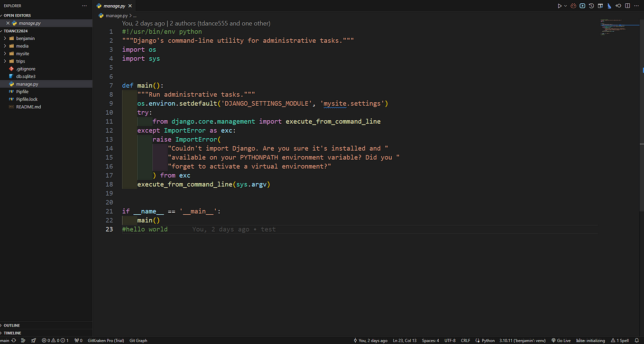Click the blame authors CodeLens text
This screenshot has width=644, height=344.
point(196,23)
